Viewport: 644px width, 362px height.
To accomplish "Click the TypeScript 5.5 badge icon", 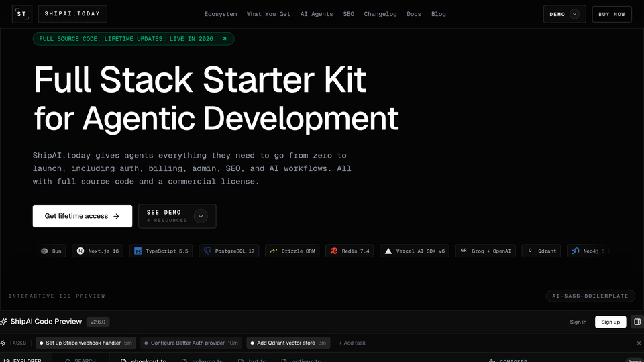I will 138,251.
